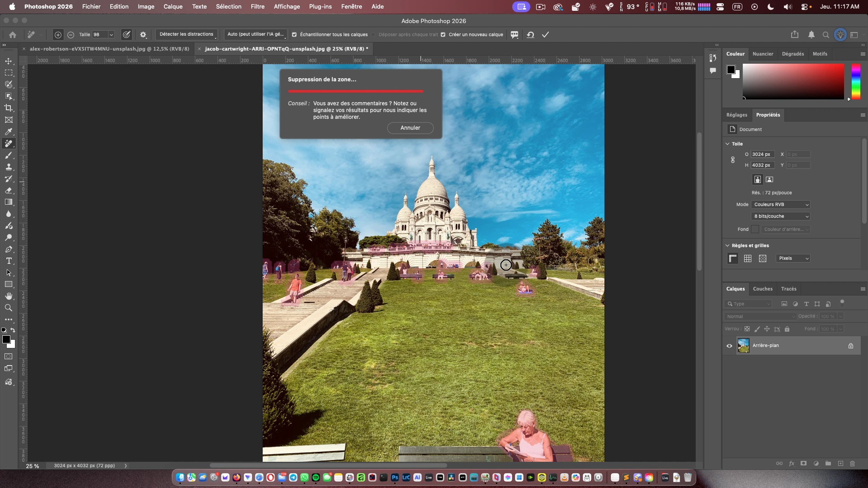The image size is (868, 488).
Task: Click the Annuler button
Action: 410,128
